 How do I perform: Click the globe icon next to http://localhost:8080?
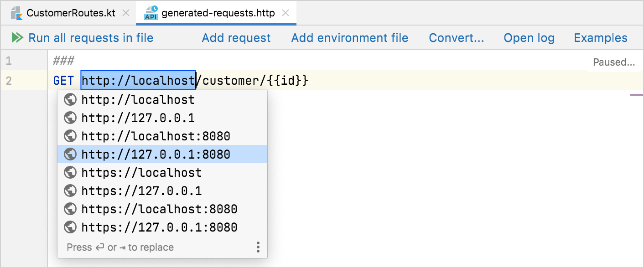(x=70, y=136)
